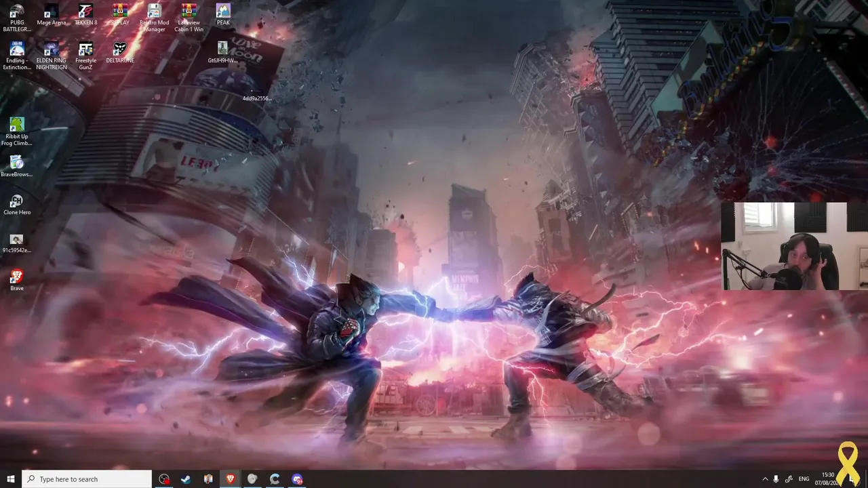Switch to Steam in the taskbar

pos(186,479)
